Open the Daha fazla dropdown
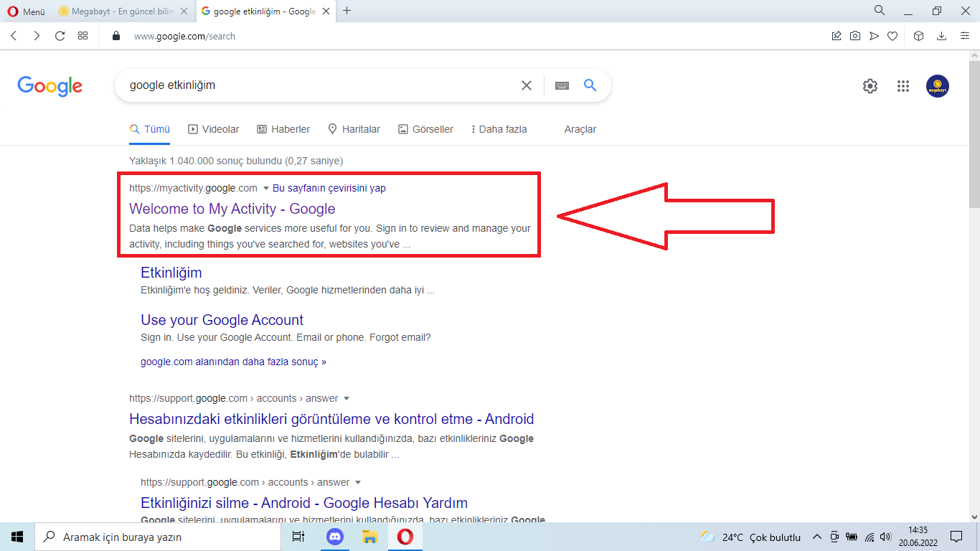980x551 pixels. [499, 129]
